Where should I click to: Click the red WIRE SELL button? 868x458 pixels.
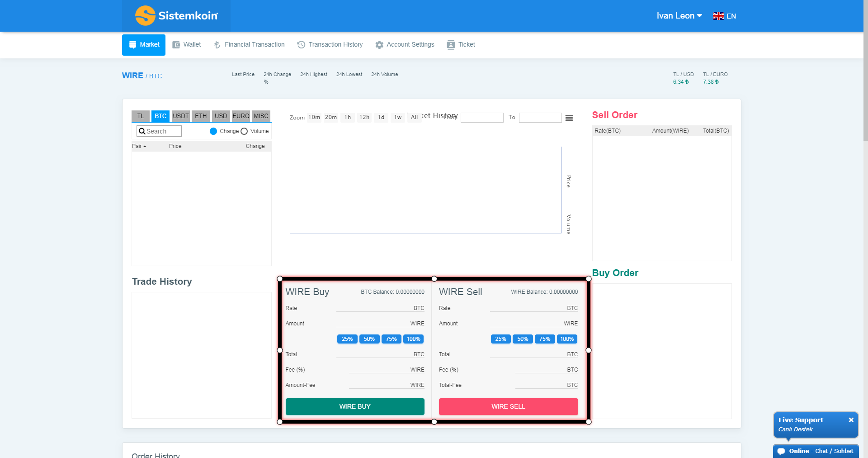[x=509, y=406]
